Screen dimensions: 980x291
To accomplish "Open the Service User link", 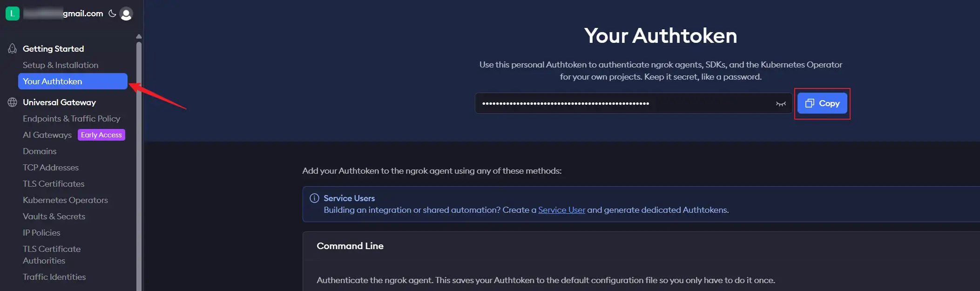I will tap(561, 210).
